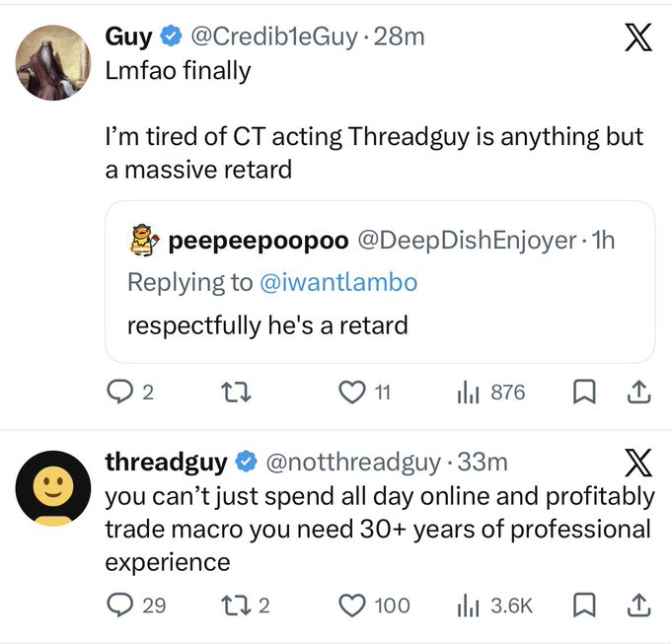View analytics for threadguy's tweet
Image resolution: width=671 pixels, height=644 pixels.
467,604
